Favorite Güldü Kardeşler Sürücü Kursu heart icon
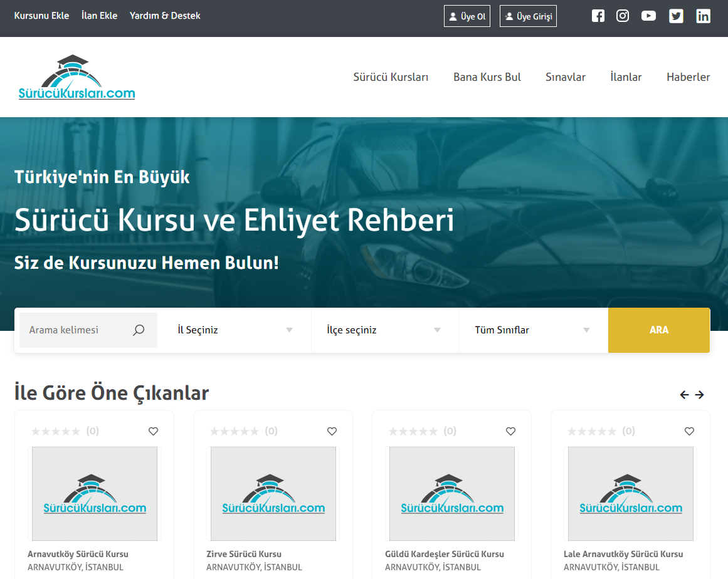728x579 pixels. [510, 431]
